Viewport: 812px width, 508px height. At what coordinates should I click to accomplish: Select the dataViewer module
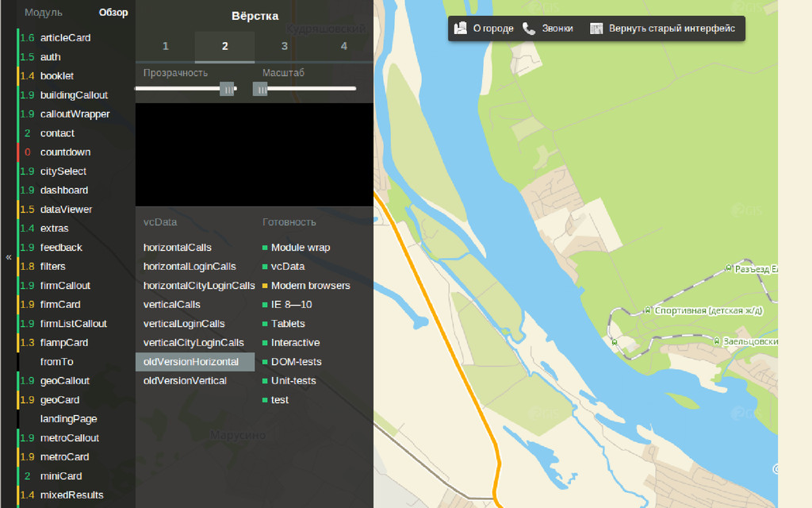click(67, 210)
